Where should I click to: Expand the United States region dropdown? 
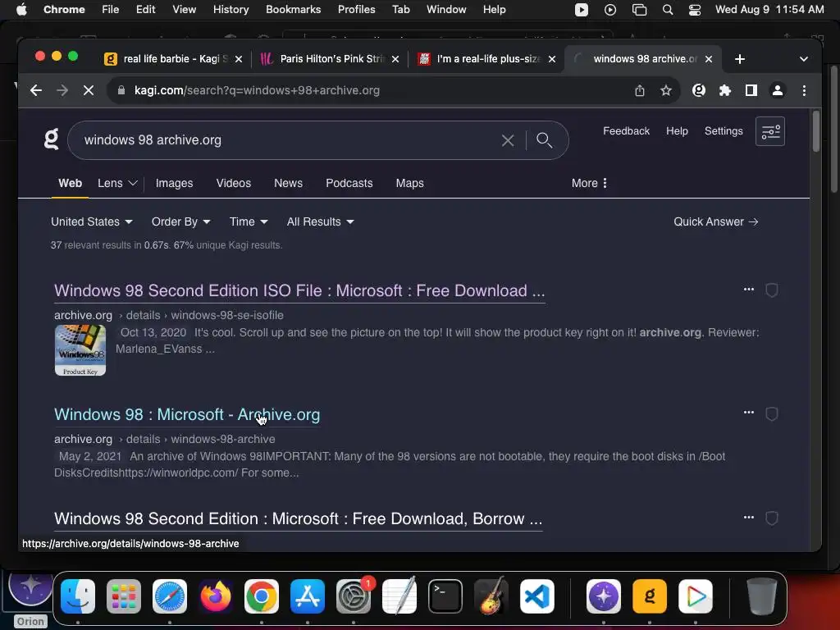92,221
